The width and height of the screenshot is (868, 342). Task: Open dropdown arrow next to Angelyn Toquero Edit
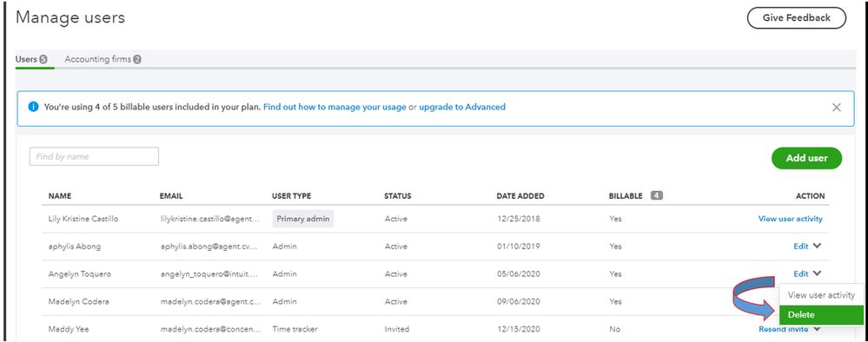(x=818, y=273)
